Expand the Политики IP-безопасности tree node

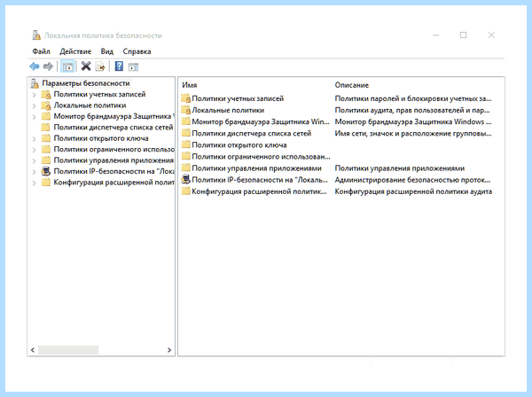pos(34,172)
